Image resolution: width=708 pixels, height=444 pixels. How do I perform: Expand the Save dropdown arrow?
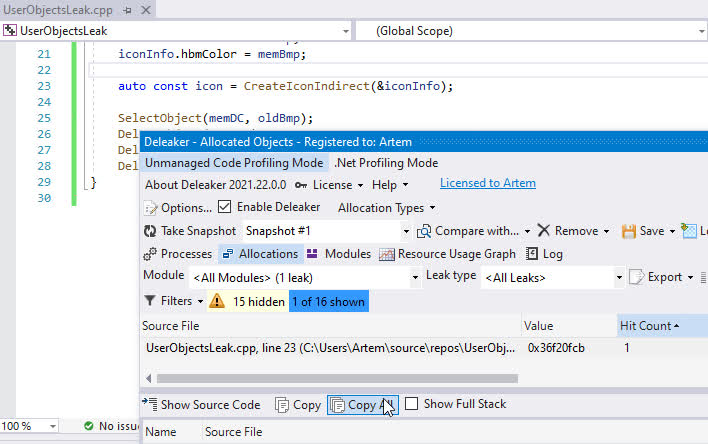672,231
